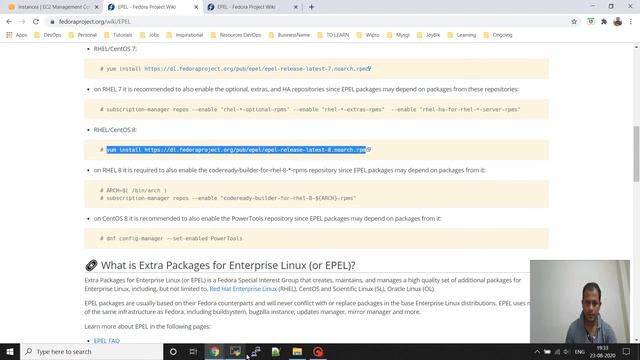The height and width of the screenshot is (360, 640).
Task: Click the 'What is Extra Packages for Enterprise Linux' heading
Action: pyautogui.click(x=228, y=265)
